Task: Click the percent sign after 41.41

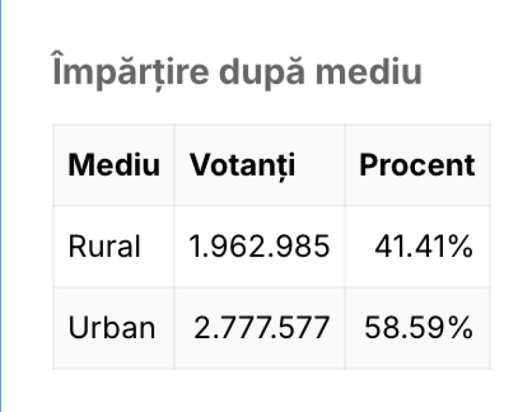Action: [x=460, y=246]
